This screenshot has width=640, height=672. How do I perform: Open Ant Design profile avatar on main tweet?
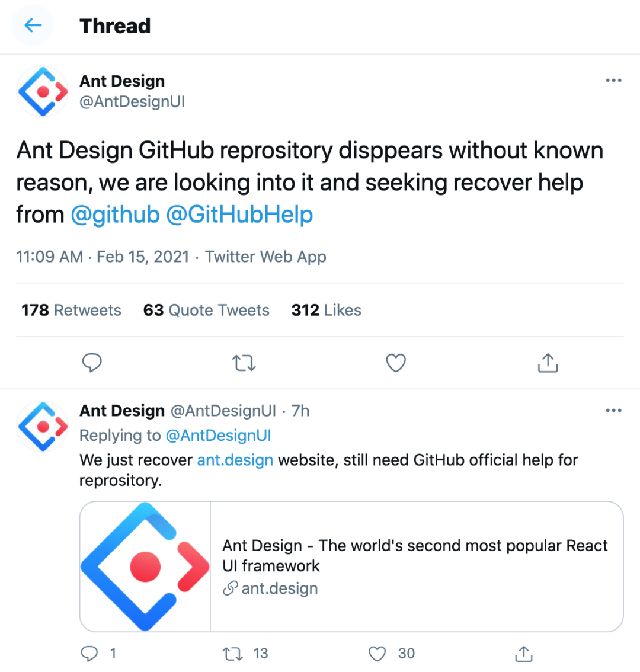[43, 91]
